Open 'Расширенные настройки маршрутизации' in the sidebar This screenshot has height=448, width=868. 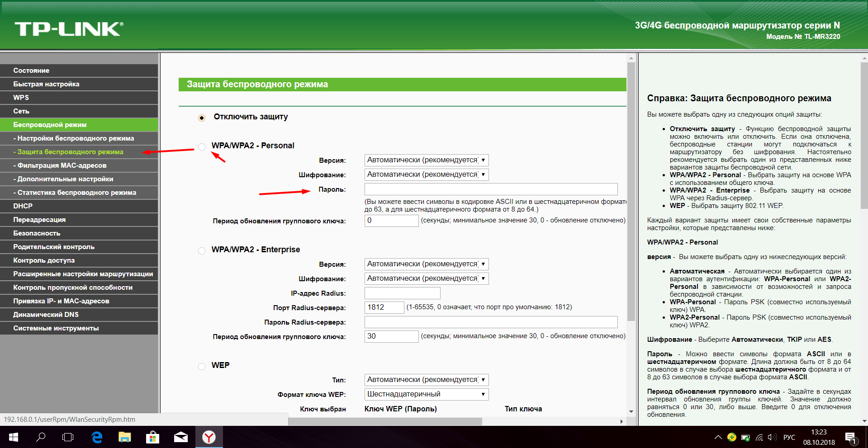(79, 274)
